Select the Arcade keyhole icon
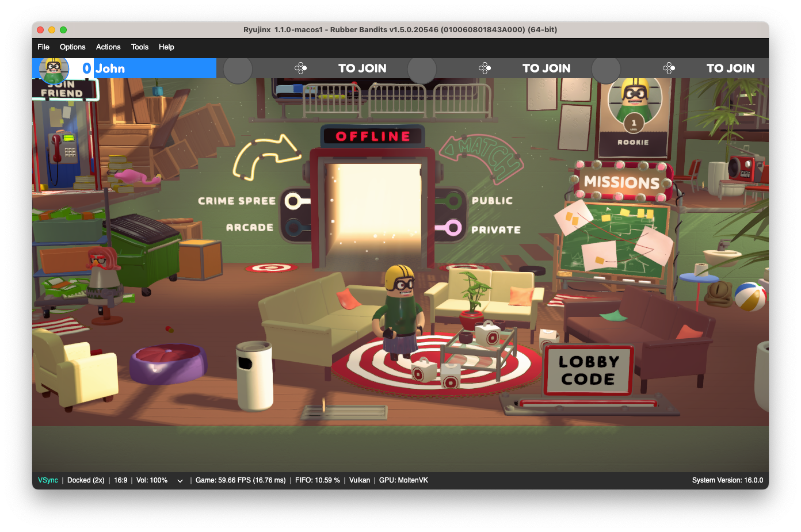 [293, 227]
